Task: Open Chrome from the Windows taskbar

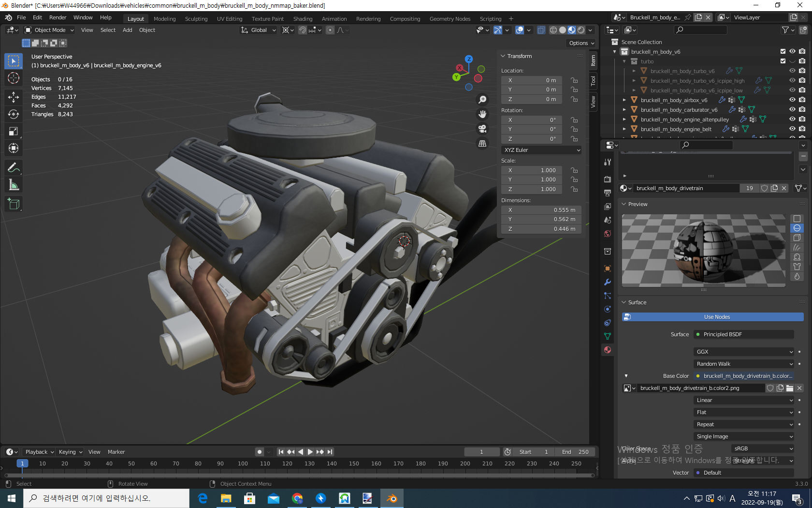Action: pos(297,498)
